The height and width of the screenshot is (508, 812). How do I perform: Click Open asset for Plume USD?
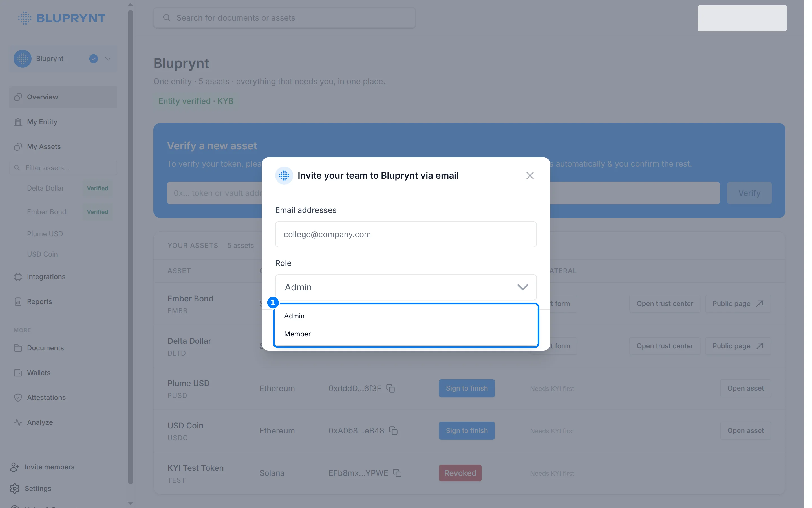745,388
